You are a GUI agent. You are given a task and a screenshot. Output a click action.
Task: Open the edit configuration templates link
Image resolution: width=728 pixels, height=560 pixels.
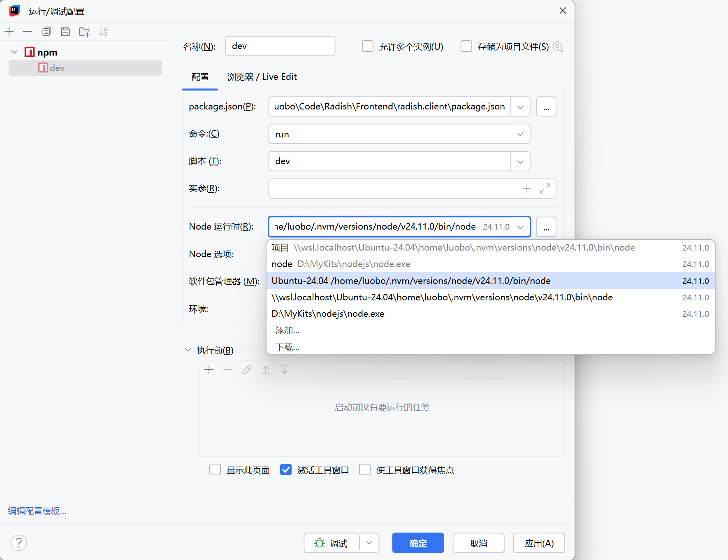[37, 511]
